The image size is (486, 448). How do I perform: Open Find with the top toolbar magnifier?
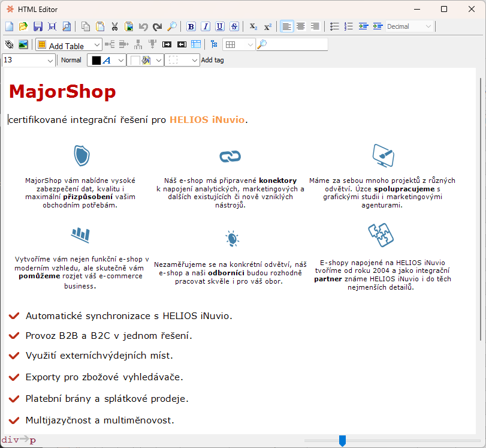(172, 26)
